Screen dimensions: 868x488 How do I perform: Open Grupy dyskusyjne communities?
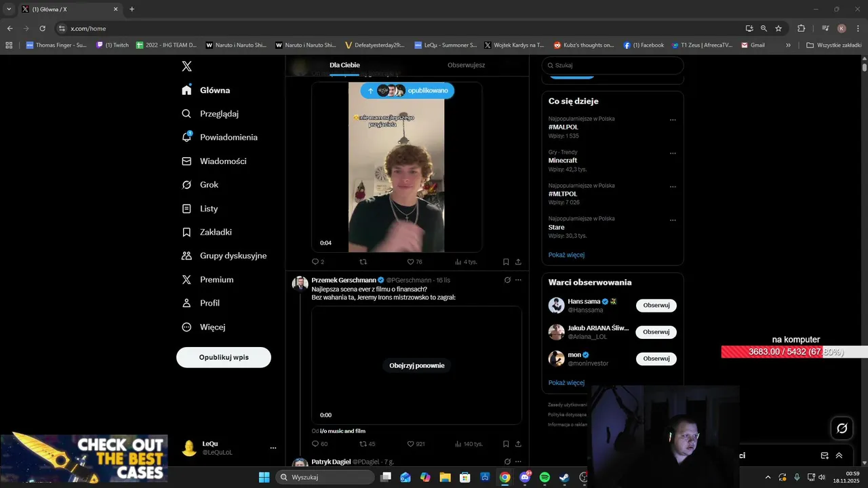[x=224, y=256]
